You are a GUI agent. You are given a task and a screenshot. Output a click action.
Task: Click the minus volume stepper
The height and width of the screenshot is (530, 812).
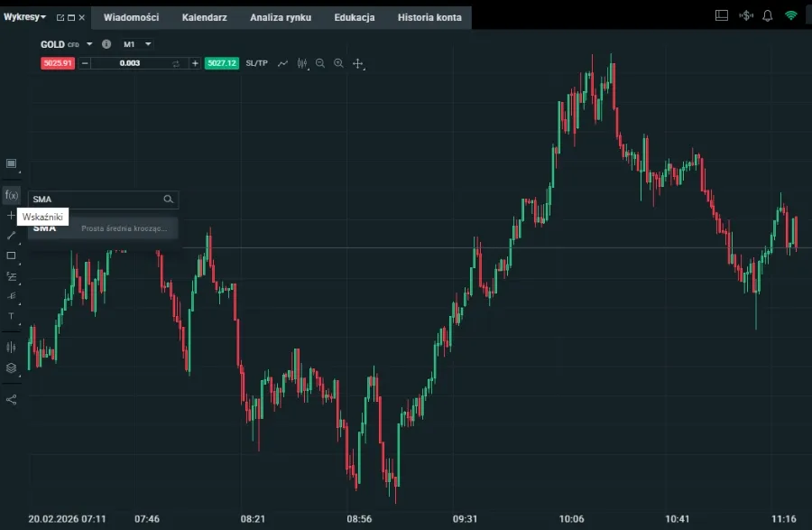pos(86,63)
